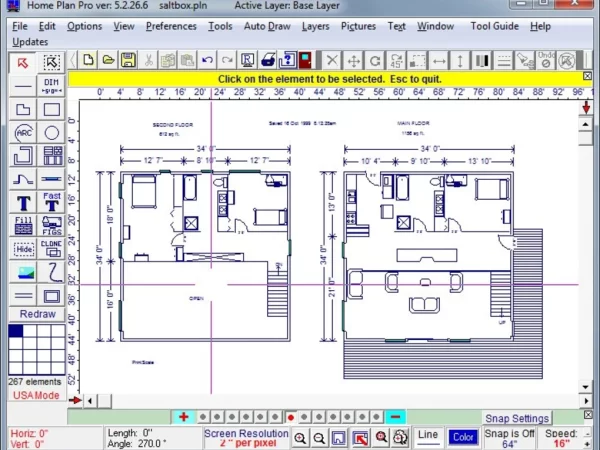Image resolution: width=600 pixels, height=450 pixels.
Task: Select the zoom dot nearest minus button
Action: click(x=377, y=417)
